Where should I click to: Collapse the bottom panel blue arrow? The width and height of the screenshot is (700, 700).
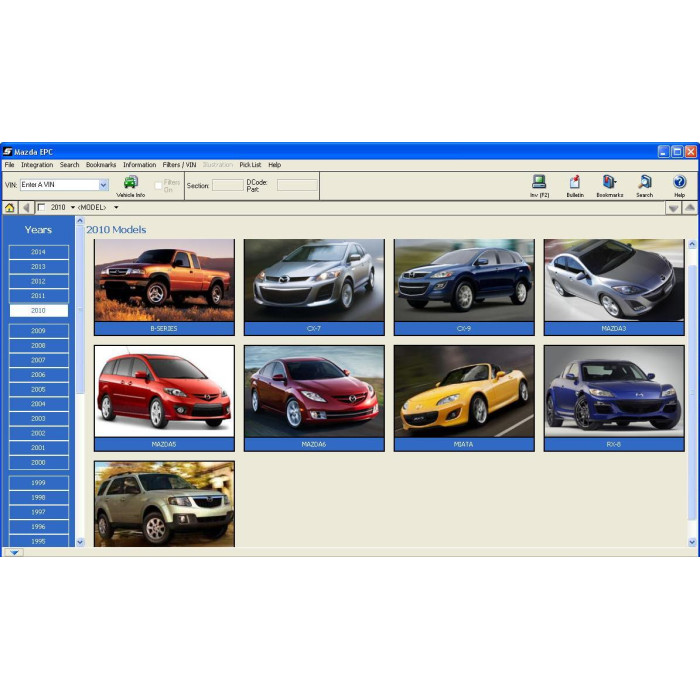14,552
